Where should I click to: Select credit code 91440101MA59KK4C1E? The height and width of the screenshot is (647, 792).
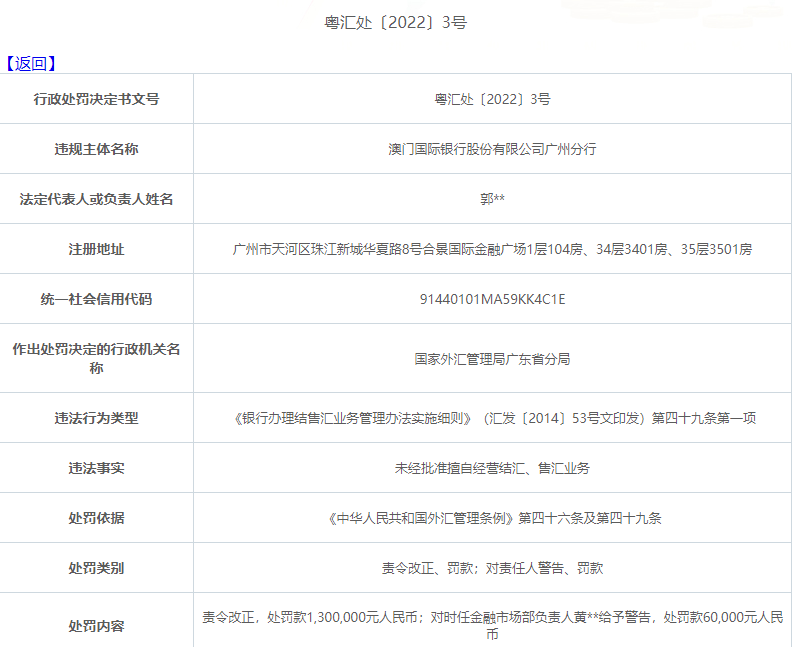pyautogui.click(x=492, y=299)
